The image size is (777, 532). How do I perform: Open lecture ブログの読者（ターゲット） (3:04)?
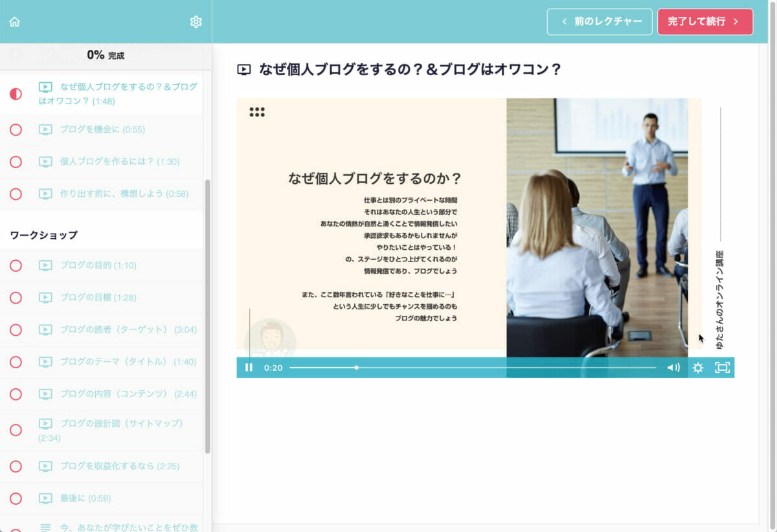[101, 330]
